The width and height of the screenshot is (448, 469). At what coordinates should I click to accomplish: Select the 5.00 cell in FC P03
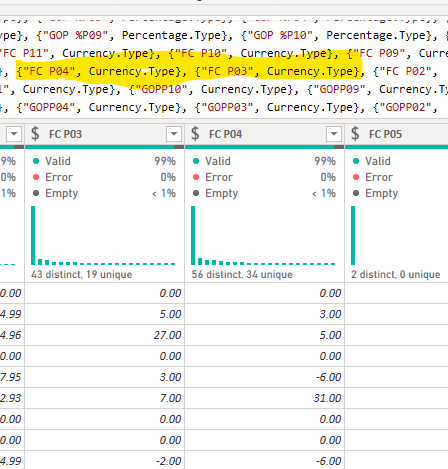pyautogui.click(x=104, y=314)
